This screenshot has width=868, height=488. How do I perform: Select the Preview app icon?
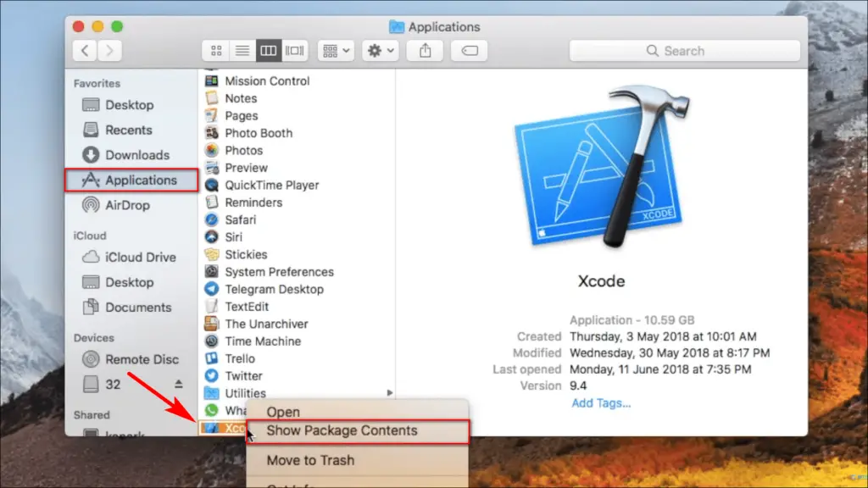point(211,168)
